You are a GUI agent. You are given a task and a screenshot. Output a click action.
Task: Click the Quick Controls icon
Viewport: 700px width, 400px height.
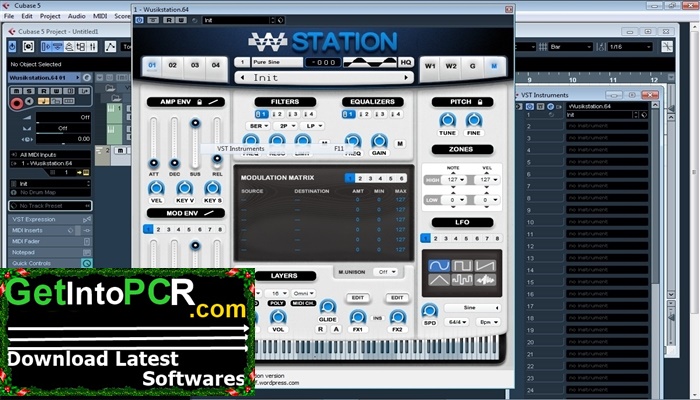pyautogui.click(x=87, y=263)
